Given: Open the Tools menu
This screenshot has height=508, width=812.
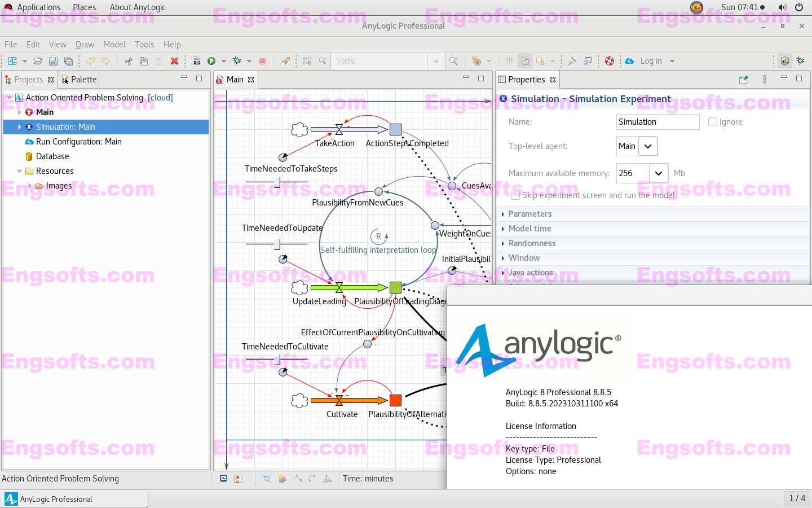Looking at the screenshot, I should (x=144, y=45).
